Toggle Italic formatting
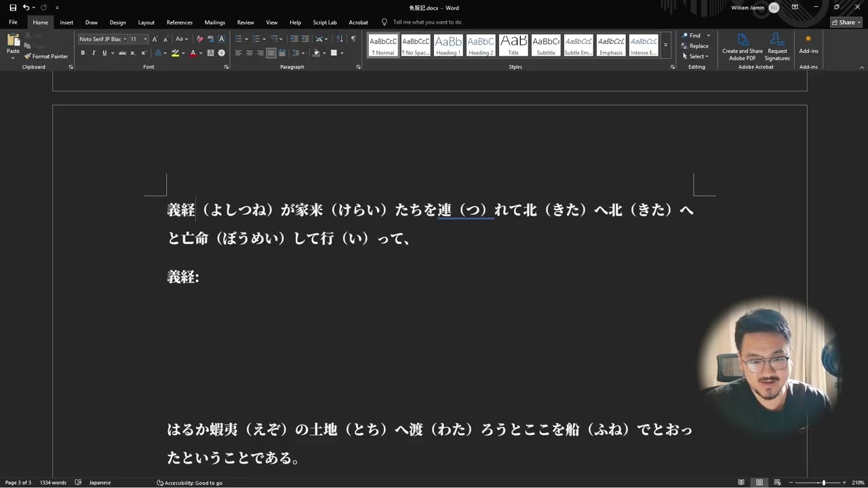The width and height of the screenshot is (868, 488). click(93, 53)
